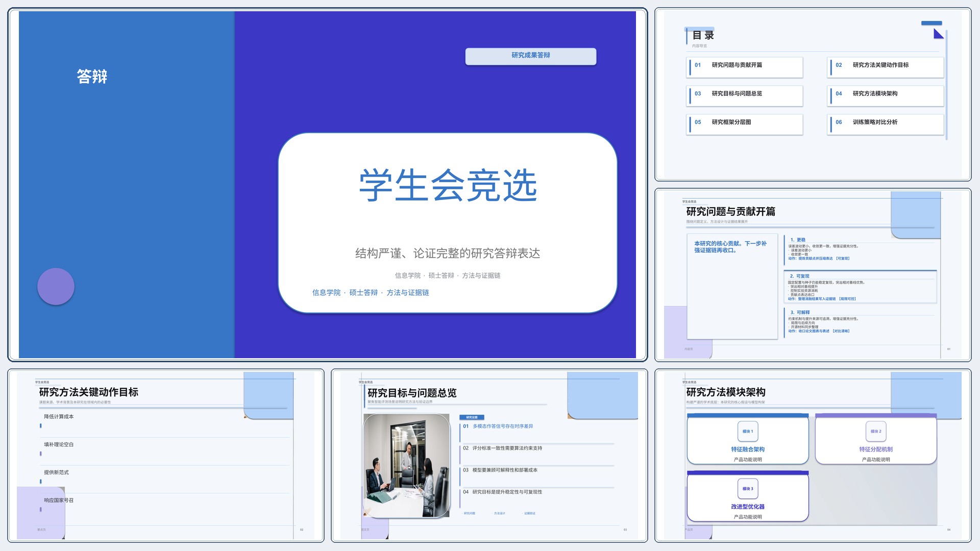980x551 pixels.
Task: Open contents entry 03 研究目标与问题总览
Action: [745, 95]
